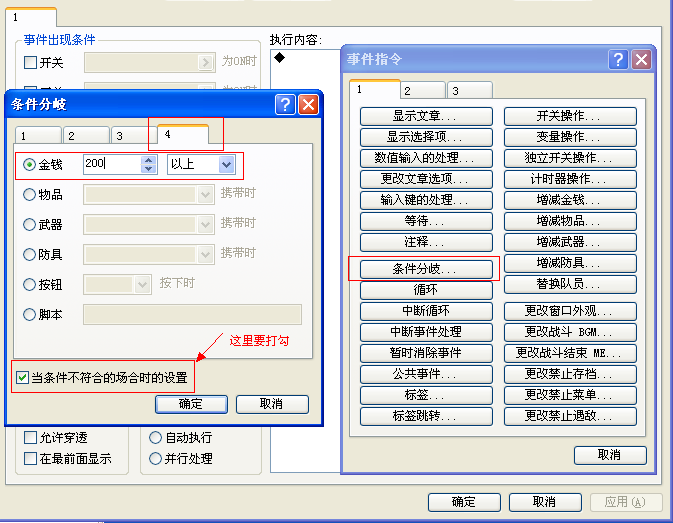
Task: Decrease money value with down spinner
Action: click(x=148, y=169)
